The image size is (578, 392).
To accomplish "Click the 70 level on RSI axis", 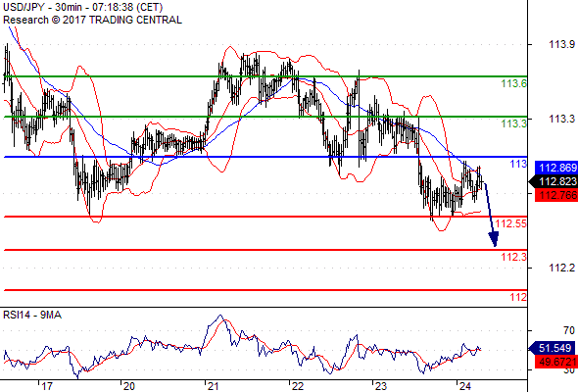I will coord(569,330).
